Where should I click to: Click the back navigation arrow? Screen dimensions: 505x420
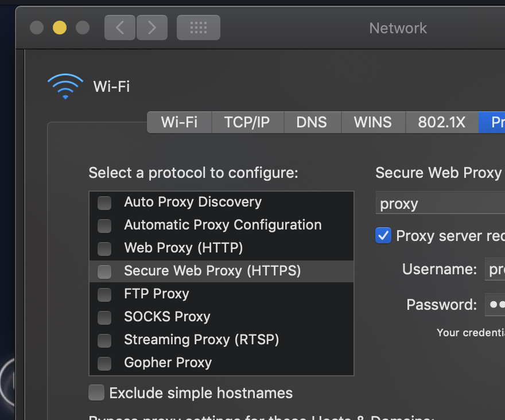(120, 28)
